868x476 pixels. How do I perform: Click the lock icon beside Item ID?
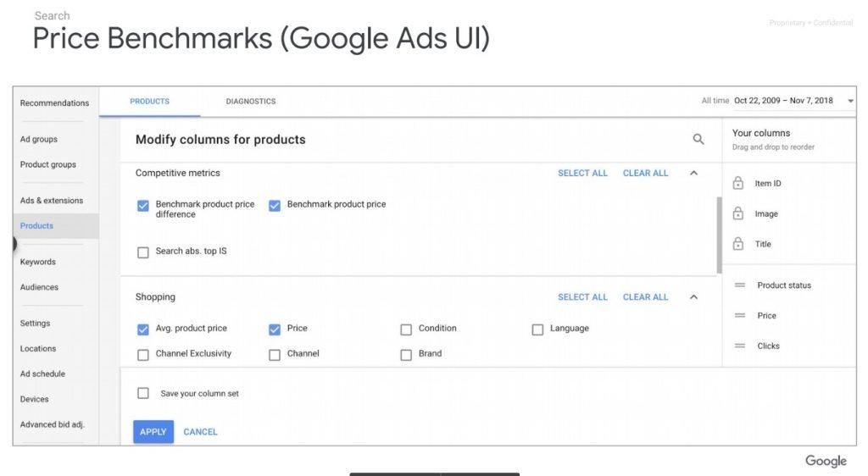[x=737, y=184]
